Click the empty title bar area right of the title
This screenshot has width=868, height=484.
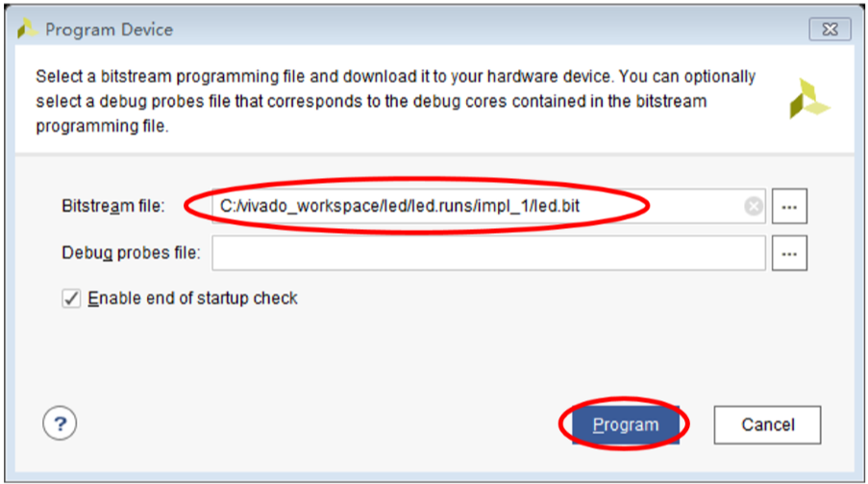point(481,30)
